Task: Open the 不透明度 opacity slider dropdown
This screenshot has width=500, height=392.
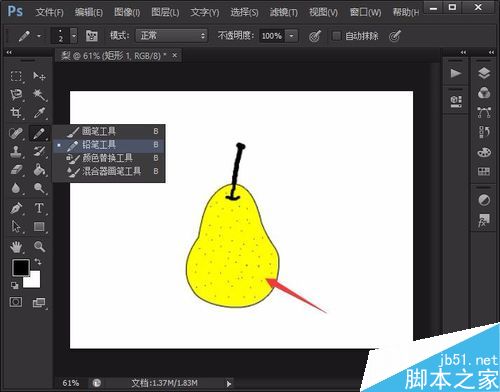Action: [292, 36]
